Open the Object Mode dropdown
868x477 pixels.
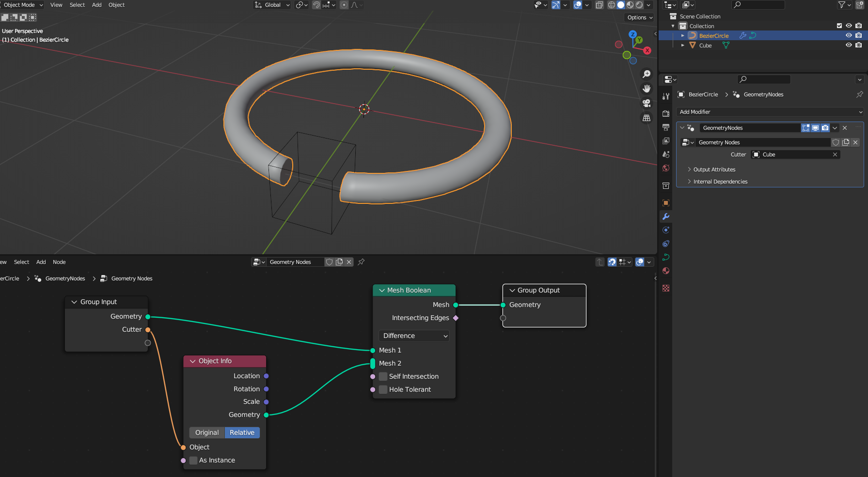click(22, 5)
